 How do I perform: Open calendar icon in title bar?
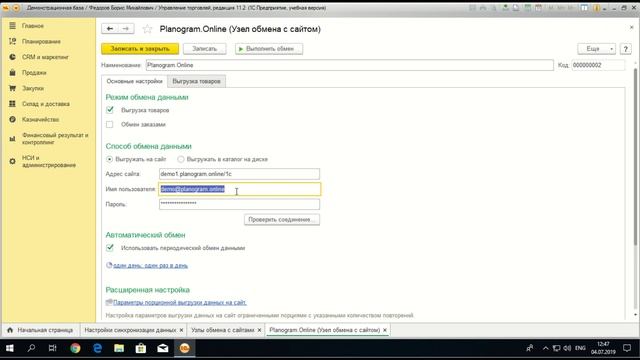click(538, 8)
